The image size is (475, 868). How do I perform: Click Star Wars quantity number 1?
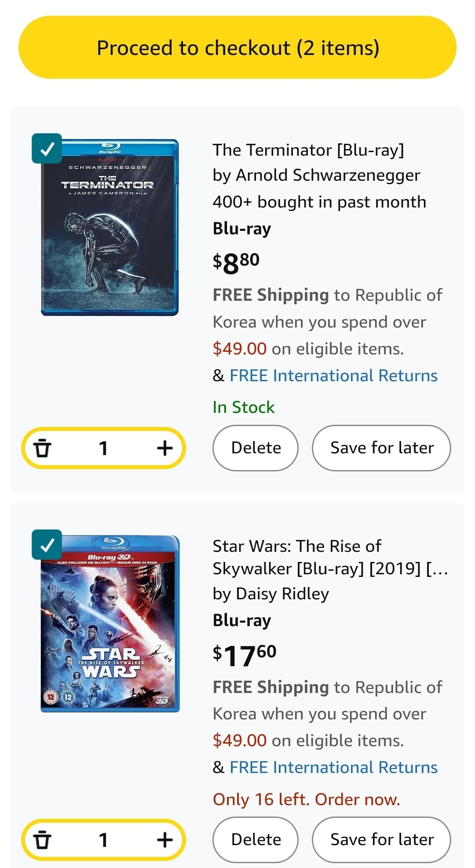pos(103,840)
